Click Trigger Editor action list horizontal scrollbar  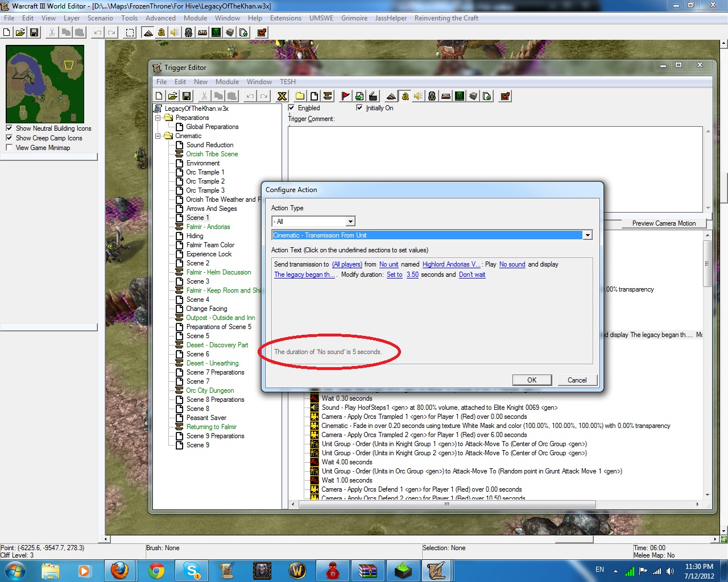(446, 504)
